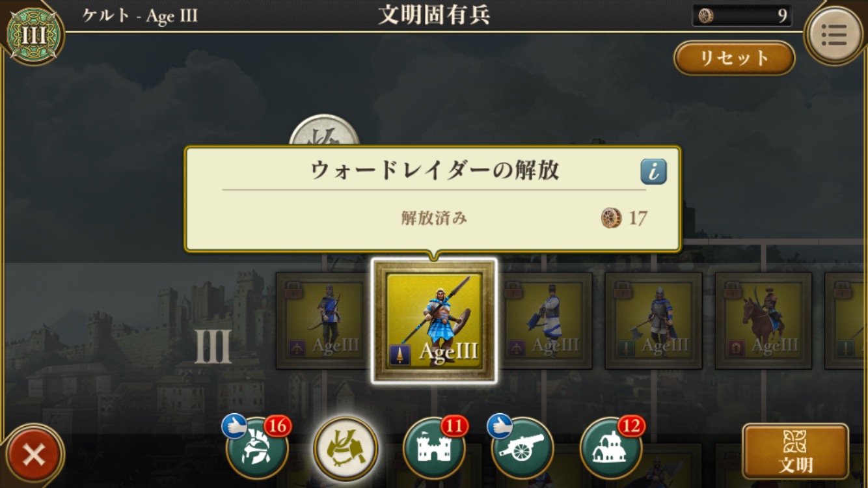Select the highlighted Woad Raider Age III card

coord(434,320)
